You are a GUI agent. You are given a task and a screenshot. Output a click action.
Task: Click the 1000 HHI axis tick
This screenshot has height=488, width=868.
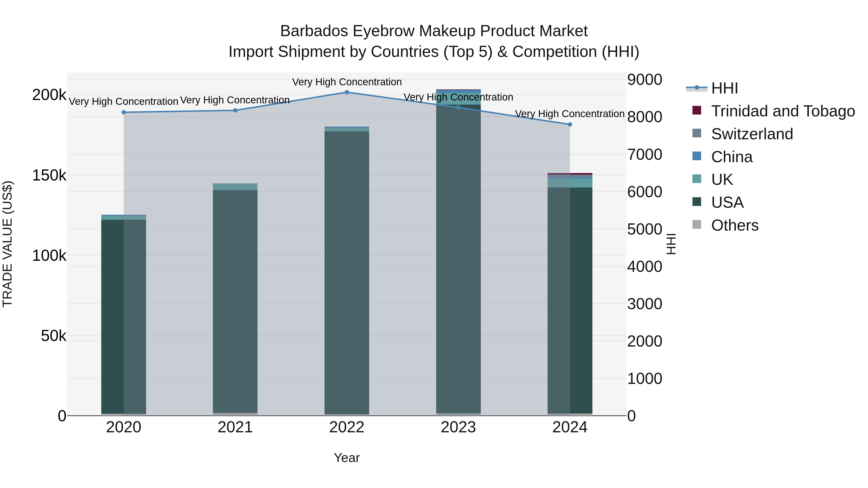(644, 379)
